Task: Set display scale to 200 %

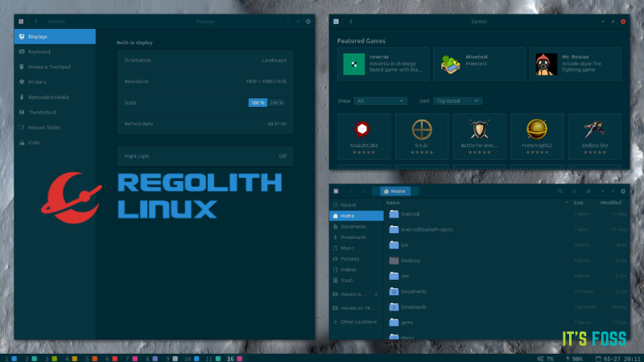Action: [x=276, y=103]
